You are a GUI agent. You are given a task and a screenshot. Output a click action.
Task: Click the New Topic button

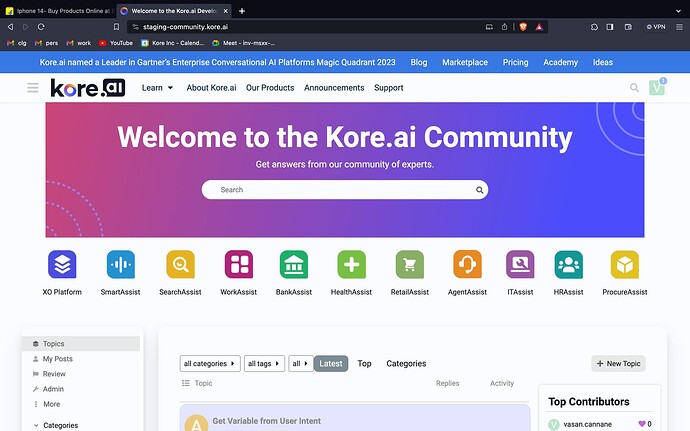pyautogui.click(x=618, y=364)
